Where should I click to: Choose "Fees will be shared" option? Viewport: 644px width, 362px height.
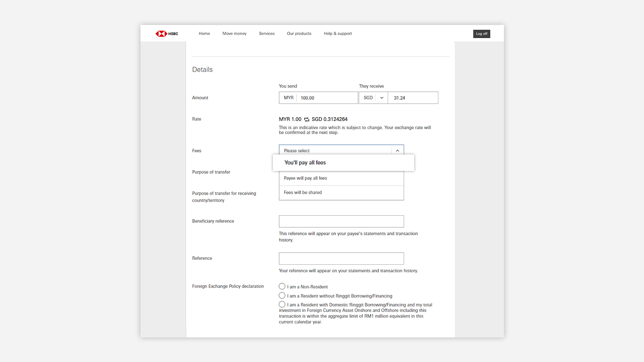[341, 193]
